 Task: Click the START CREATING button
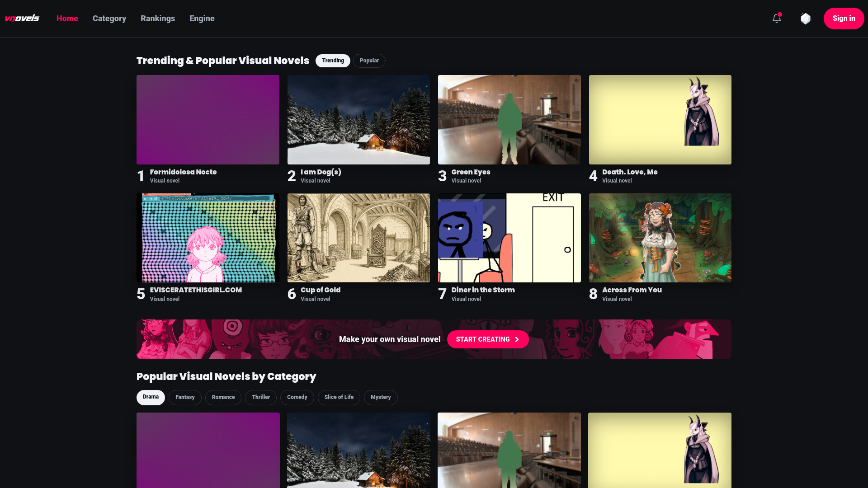(488, 339)
